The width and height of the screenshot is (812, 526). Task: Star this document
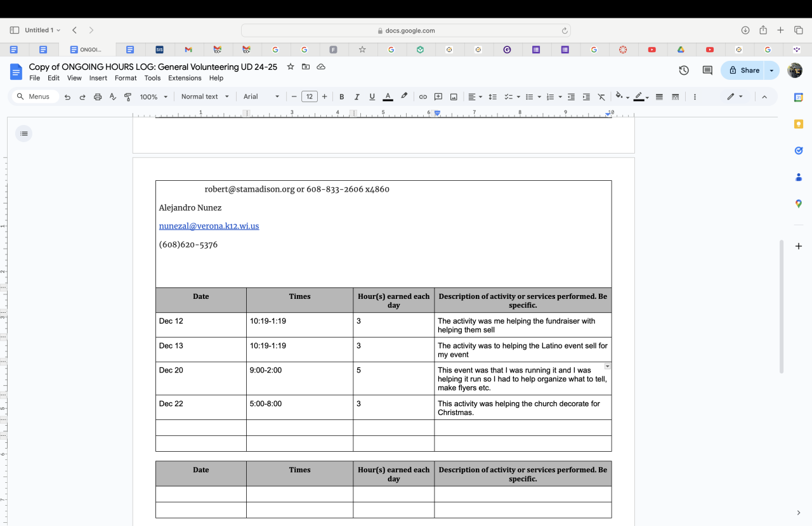(291, 67)
